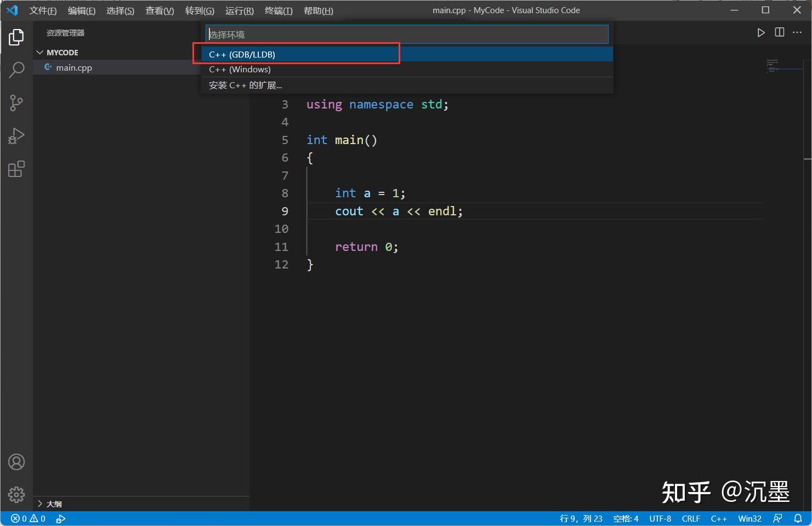Open the Accounts icon in activity bar
This screenshot has width=812, height=526.
pos(16,462)
